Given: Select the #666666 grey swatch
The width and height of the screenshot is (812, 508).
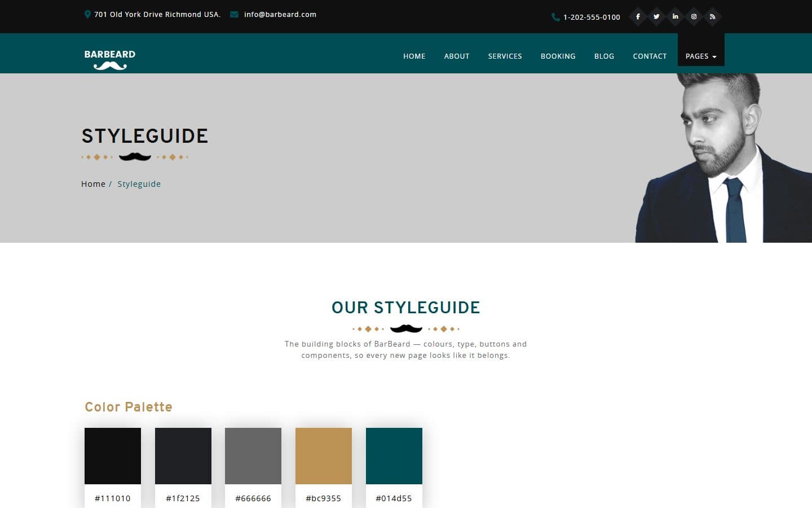Looking at the screenshot, I should 253,456.
